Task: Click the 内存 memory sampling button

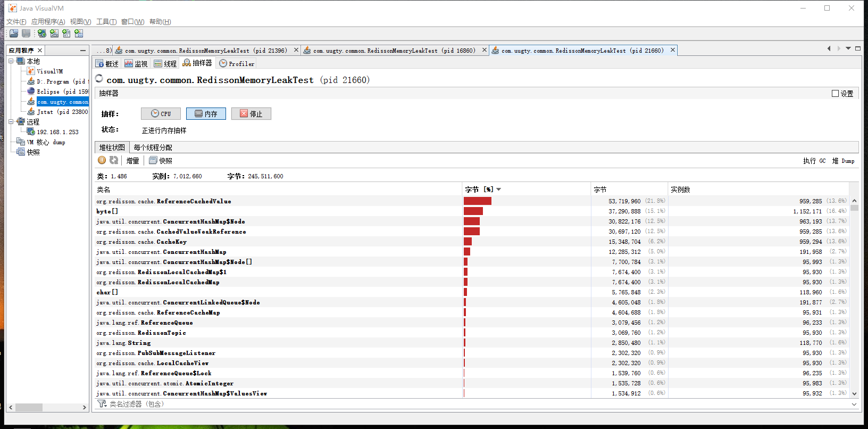Action: coord(206,113)
